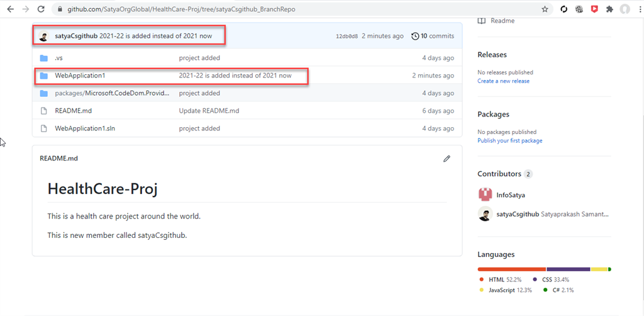644x316 pixels.
Task: Open the Chrome profile avatar
Action: pos(625,9)
